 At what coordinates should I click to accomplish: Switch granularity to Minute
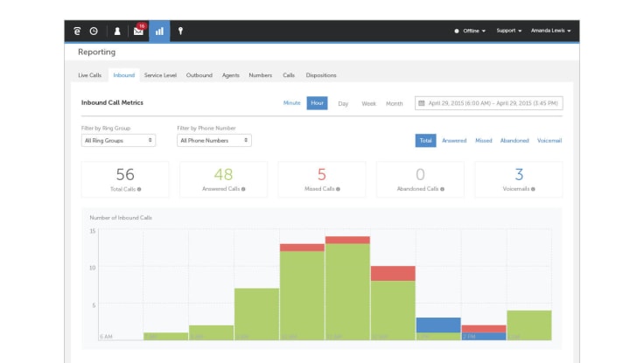[291, 103]
